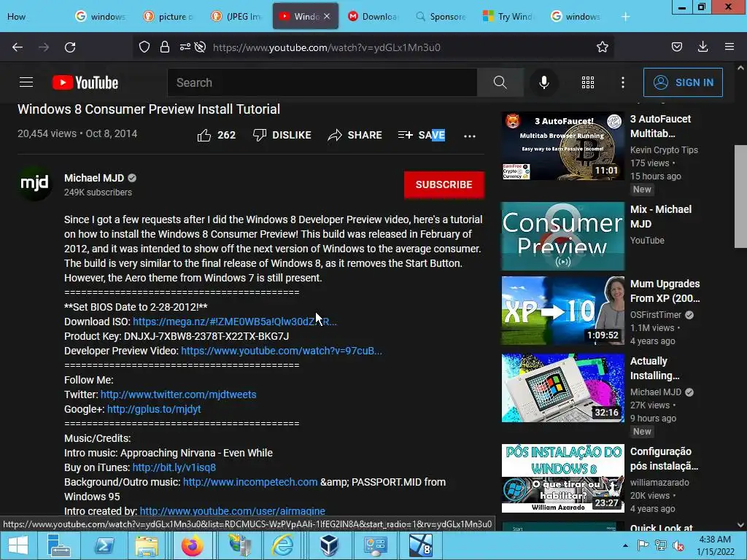
Task: Switch to the Try Windows tab
Action: (508, 16)
